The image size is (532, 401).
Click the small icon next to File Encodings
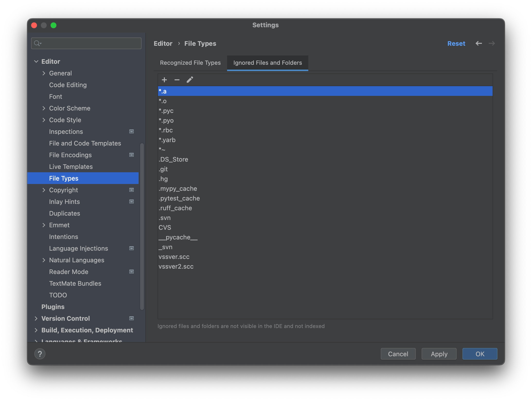(131, 155)
